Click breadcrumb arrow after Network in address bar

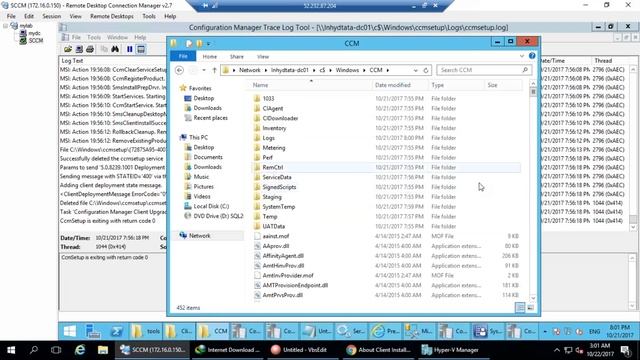(x=266, y=70)
